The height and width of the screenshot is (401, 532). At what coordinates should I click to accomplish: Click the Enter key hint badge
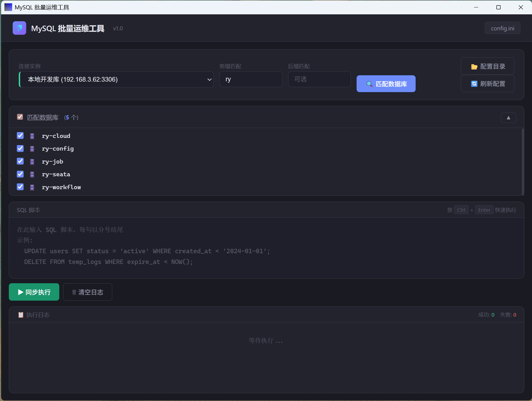(x=484, y=210)
